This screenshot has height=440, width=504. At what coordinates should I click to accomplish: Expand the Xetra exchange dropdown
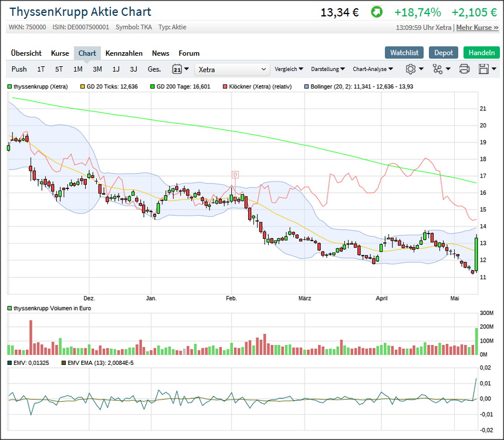coord(232,69)
